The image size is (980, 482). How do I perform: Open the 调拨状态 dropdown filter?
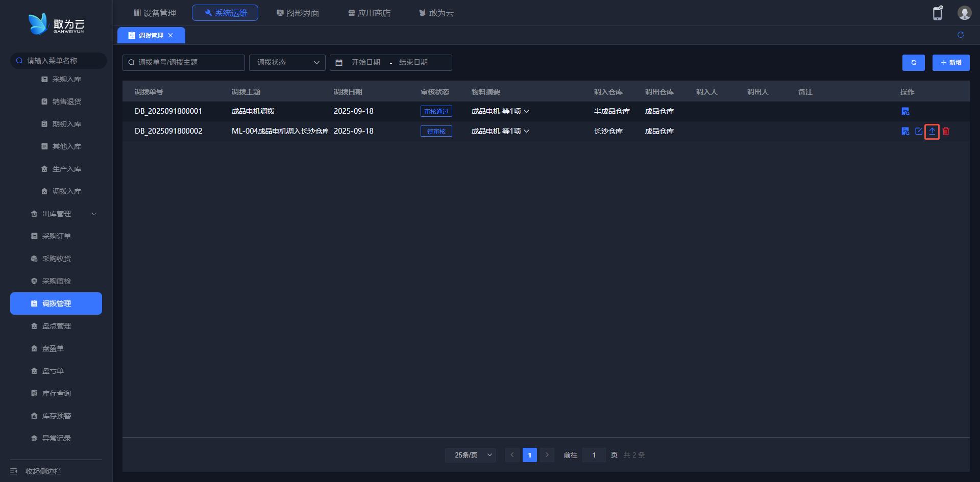[287, 63]
